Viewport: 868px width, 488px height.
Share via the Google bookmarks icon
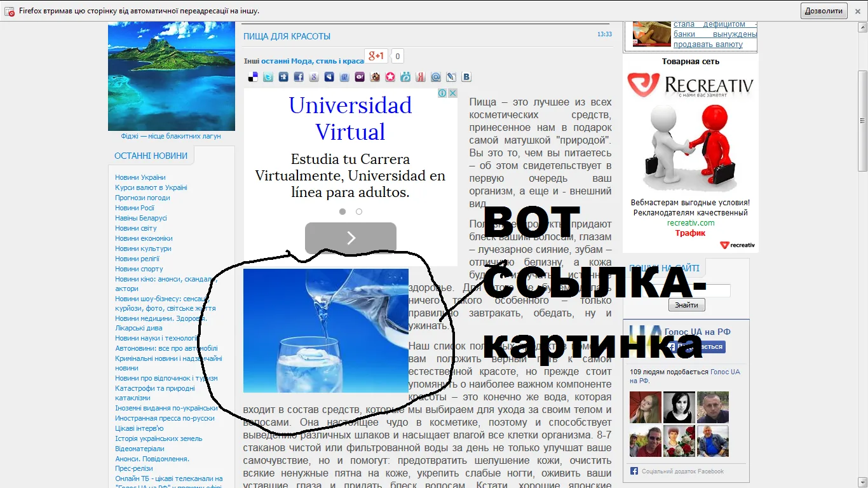click(314, 77)
